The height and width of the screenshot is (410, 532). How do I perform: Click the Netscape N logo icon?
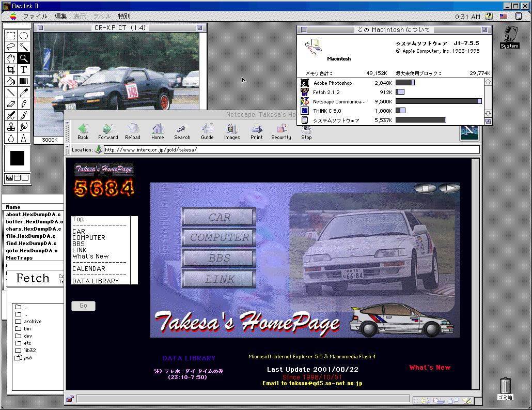tap(469, 132)
